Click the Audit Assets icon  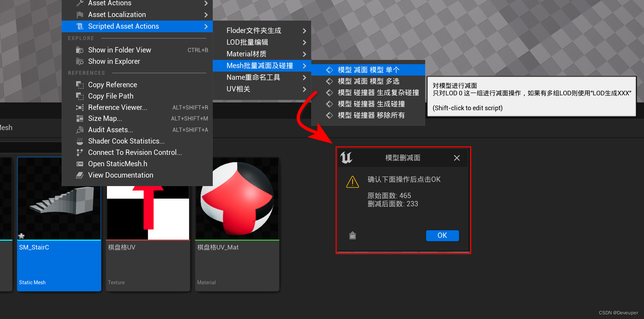80,130
